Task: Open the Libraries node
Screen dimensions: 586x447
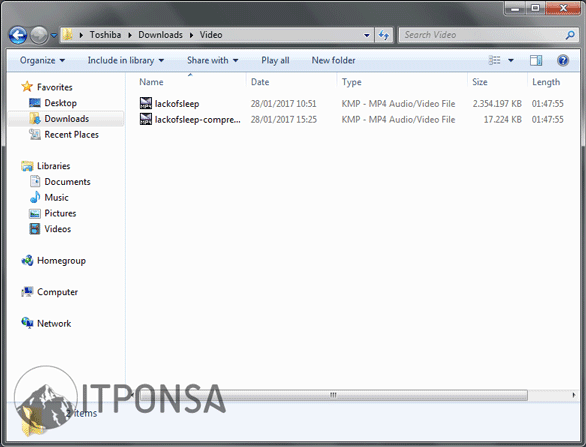Action: coord(53,166)
